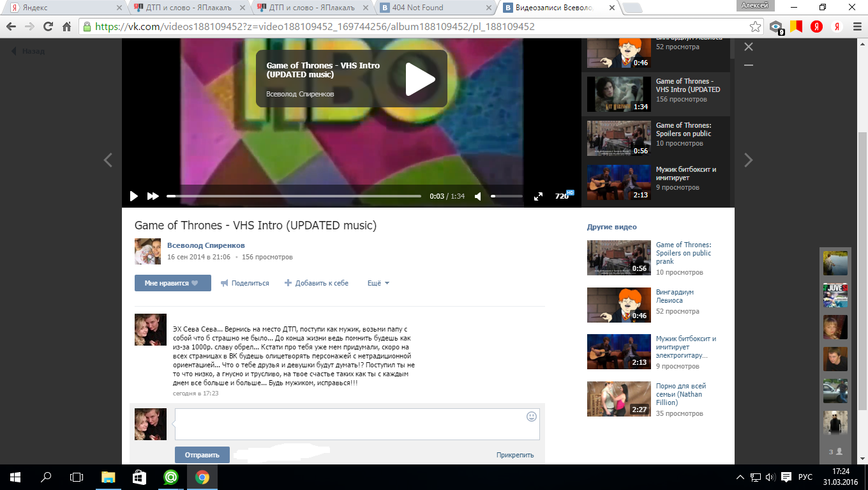
Task: Toggle fullscreen mode in the video player
Action: [538, 196]
